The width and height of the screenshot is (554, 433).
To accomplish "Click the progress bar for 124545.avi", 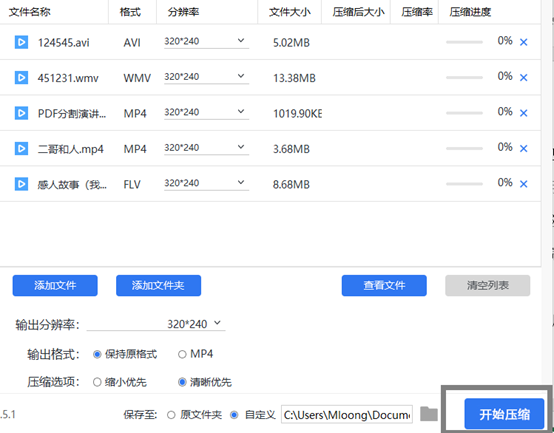I will point(464,42).
